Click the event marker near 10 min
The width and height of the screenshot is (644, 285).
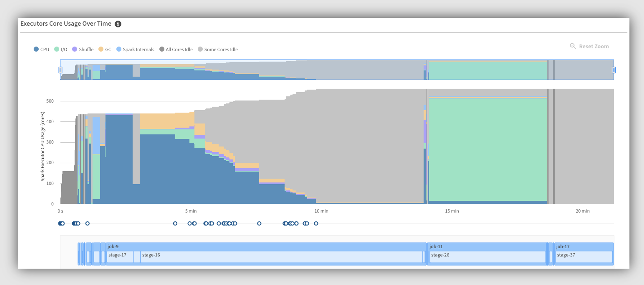coord(316,223)
